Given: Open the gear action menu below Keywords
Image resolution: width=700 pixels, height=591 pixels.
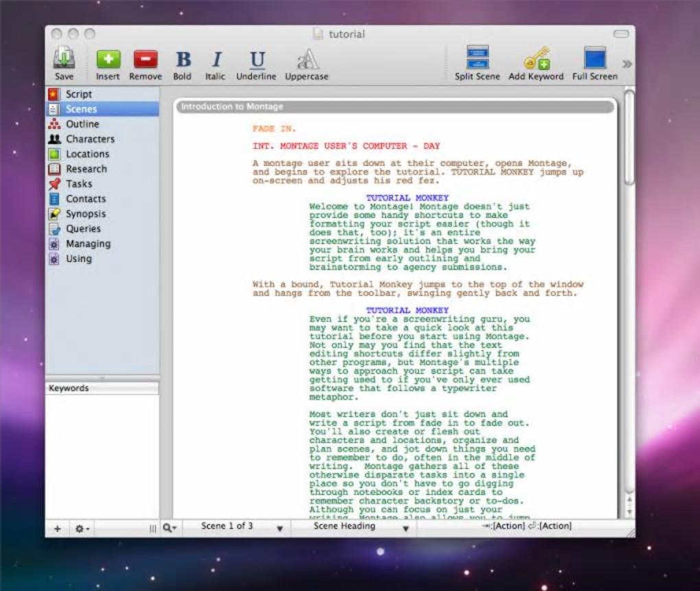Looking at the screenshot, I should pyautogui.click(x=82, y=529).
